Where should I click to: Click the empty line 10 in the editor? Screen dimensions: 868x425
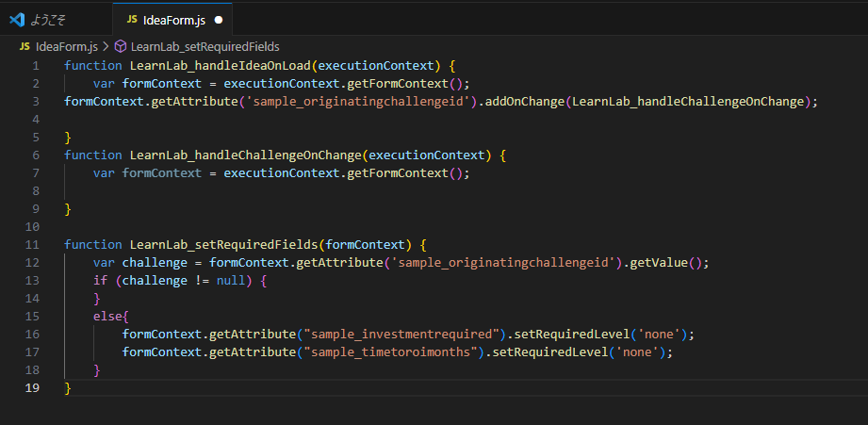coord(377,226)
